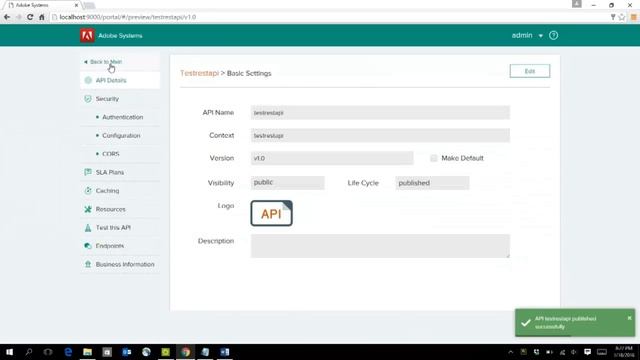The width and height of the screenshot is (640, 360).
Task: Open the help question mark icon
Action: pyautogui.click(x=553, y=36)
